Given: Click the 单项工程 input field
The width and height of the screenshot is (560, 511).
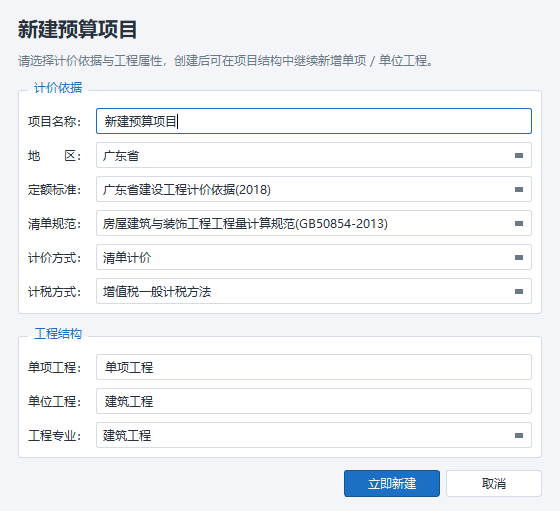Looking at the screenshot, I should pyautogui.click(x=314, y=367).
